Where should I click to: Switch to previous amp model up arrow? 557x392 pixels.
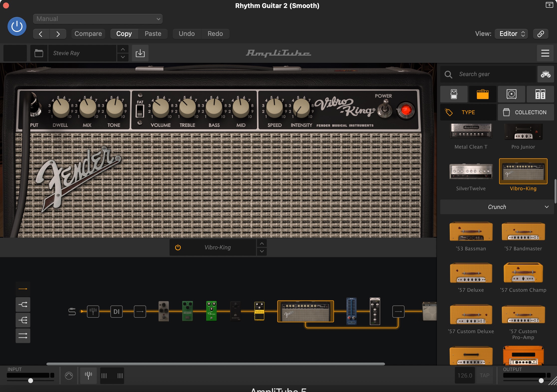pyautogui.click(x=262, y=243)
